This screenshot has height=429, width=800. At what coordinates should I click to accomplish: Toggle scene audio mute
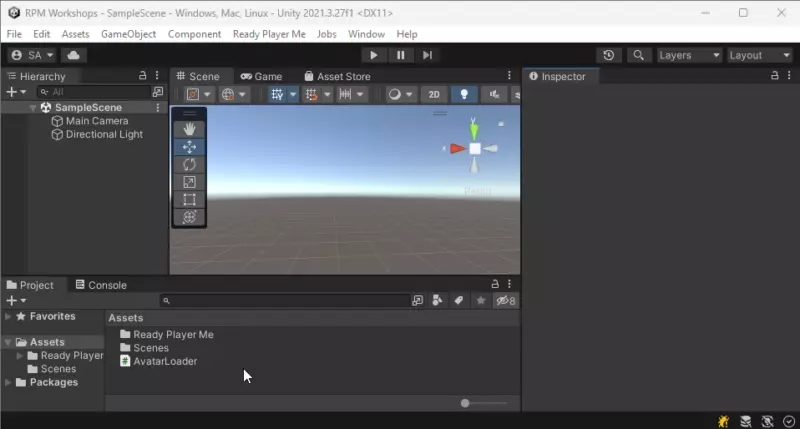tap(494, 94)
